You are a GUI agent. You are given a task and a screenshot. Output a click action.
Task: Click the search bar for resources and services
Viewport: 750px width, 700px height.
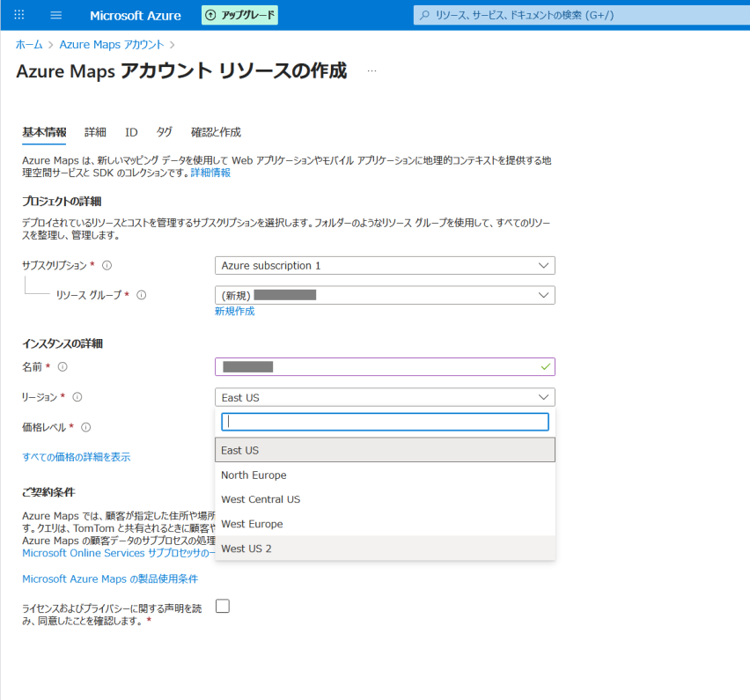tap(581, 15)
